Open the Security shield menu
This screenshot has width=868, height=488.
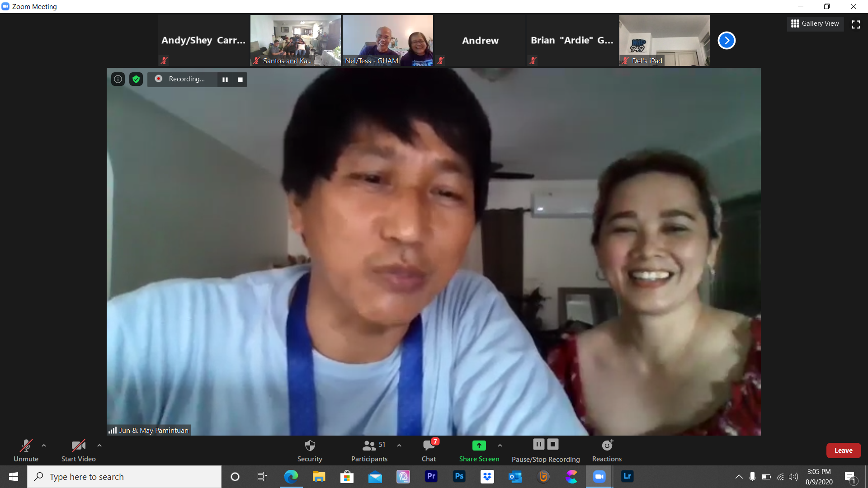[x=310, y=450]
